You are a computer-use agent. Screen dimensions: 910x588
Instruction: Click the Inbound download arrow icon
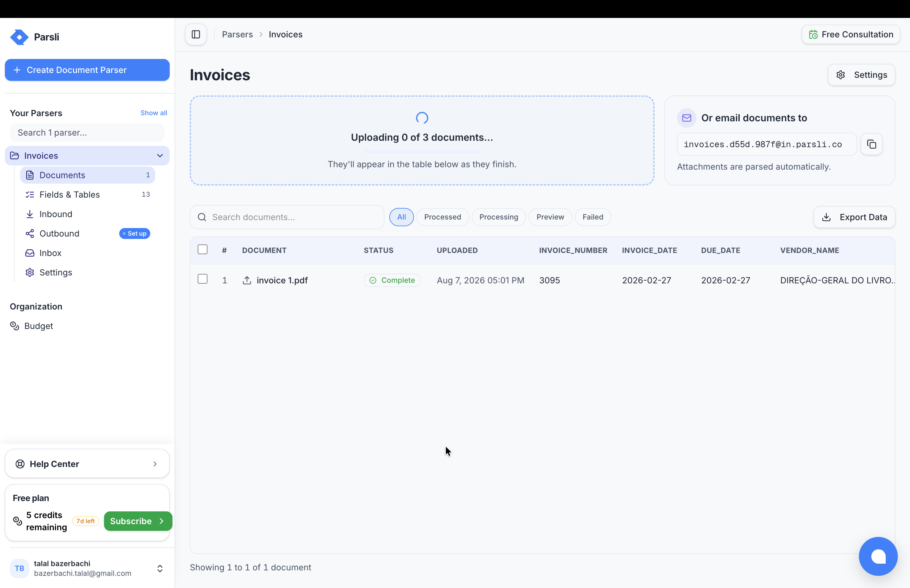[x=30, y=214]
